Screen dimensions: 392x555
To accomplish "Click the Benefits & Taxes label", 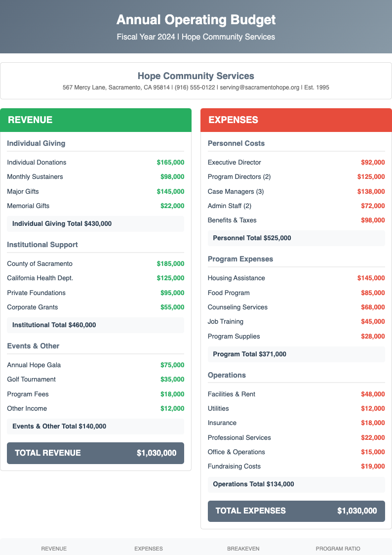I will pos(232,220).
